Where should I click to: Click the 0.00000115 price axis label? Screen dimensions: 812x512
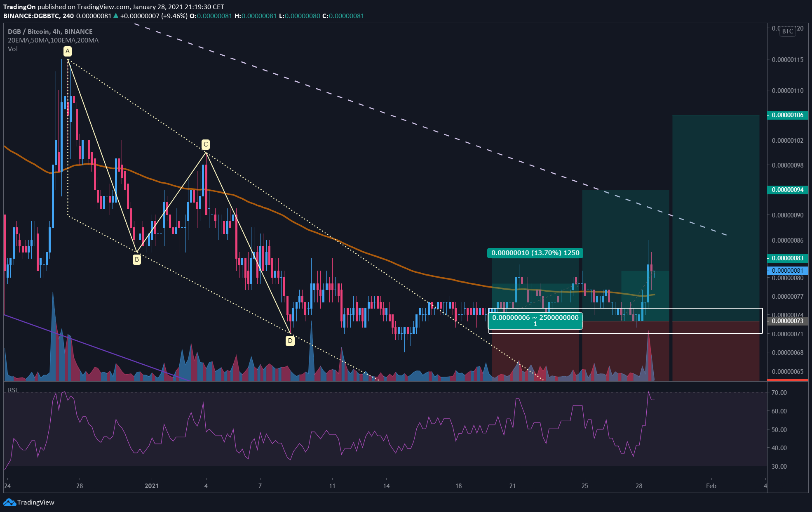(788, 60)
